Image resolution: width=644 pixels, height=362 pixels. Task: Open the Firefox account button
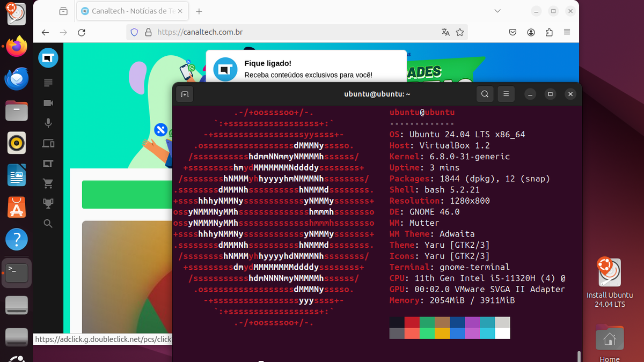(x=531, y=32)
